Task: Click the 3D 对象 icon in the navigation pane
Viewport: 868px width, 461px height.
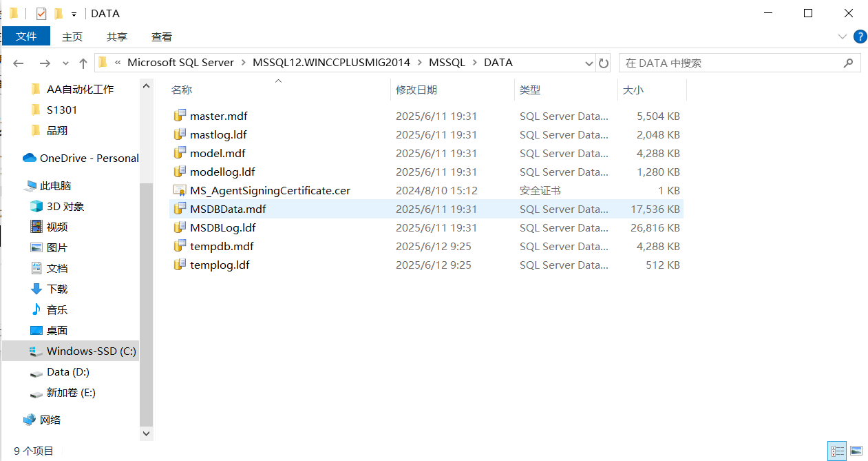Action: (36, 206)
